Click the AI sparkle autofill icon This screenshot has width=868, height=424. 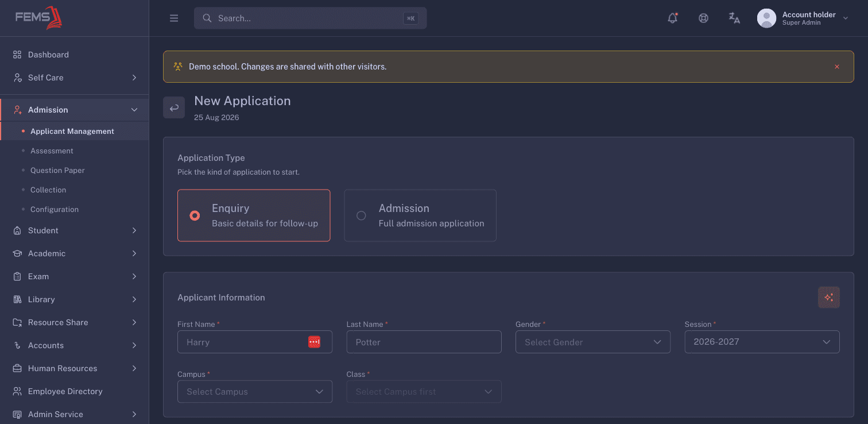tap(828, 298)
